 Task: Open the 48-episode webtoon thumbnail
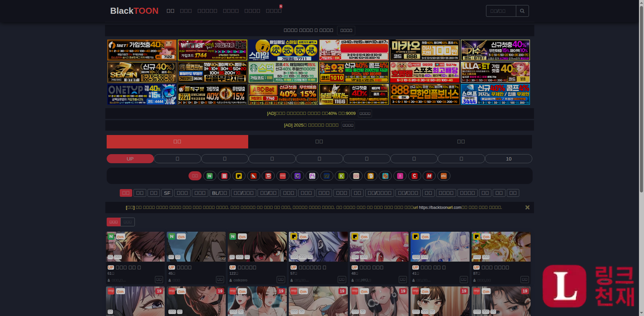[x=379, y=247]
